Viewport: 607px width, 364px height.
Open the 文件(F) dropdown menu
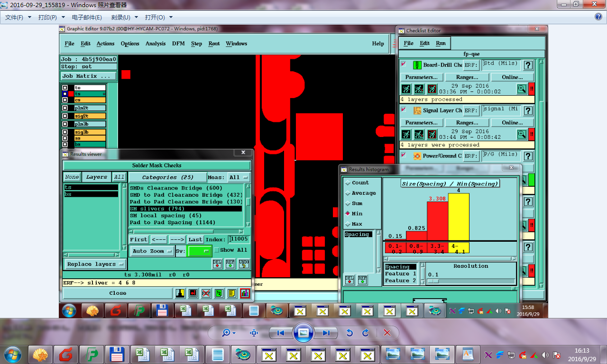18,17
